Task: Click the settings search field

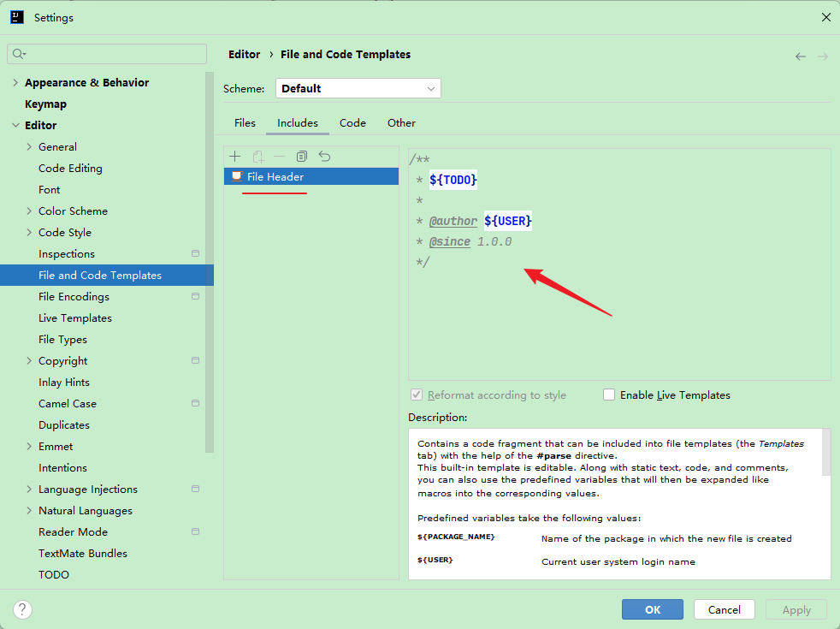Action: [107, 54]
